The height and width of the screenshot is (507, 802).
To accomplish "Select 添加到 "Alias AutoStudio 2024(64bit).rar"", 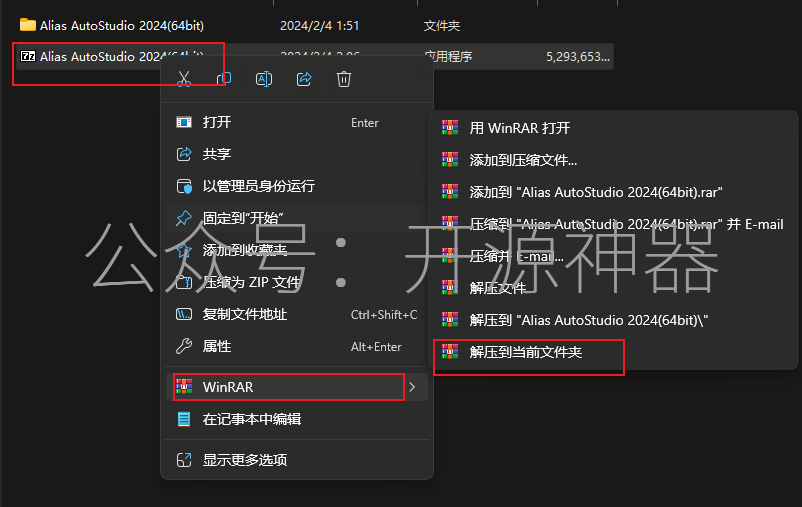I will click(613, 192).
